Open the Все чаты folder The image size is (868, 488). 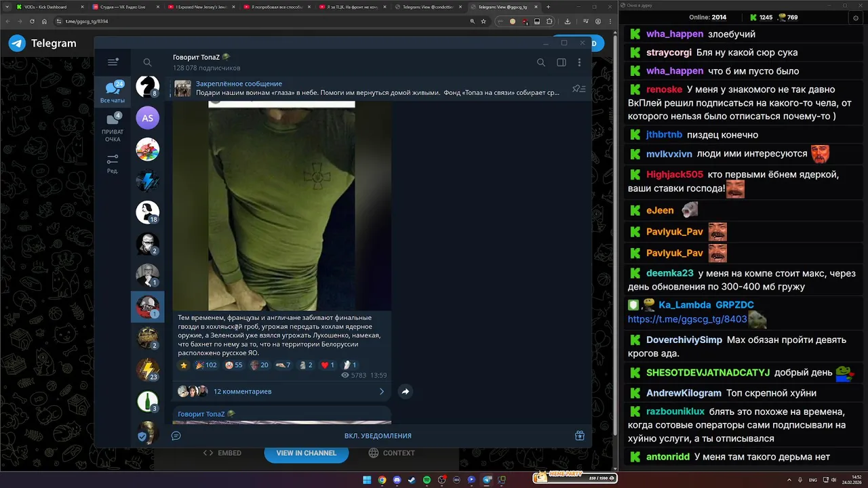click(113, 92)
